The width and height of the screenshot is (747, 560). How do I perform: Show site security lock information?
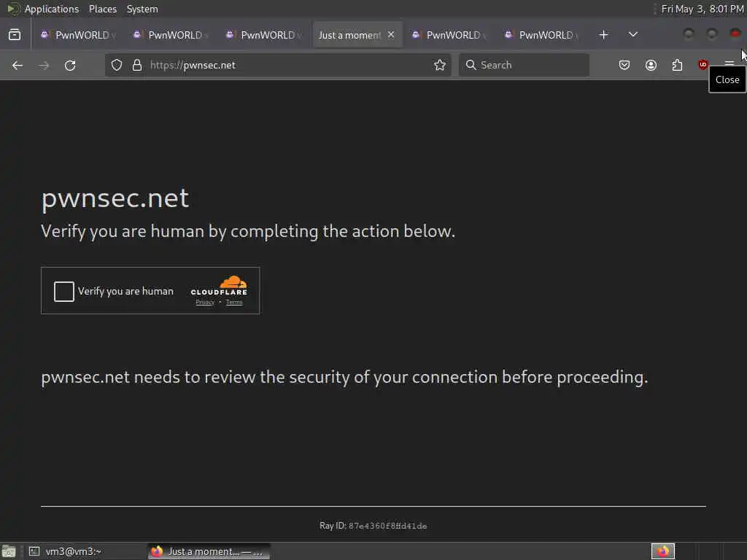(x=137, y=65)
